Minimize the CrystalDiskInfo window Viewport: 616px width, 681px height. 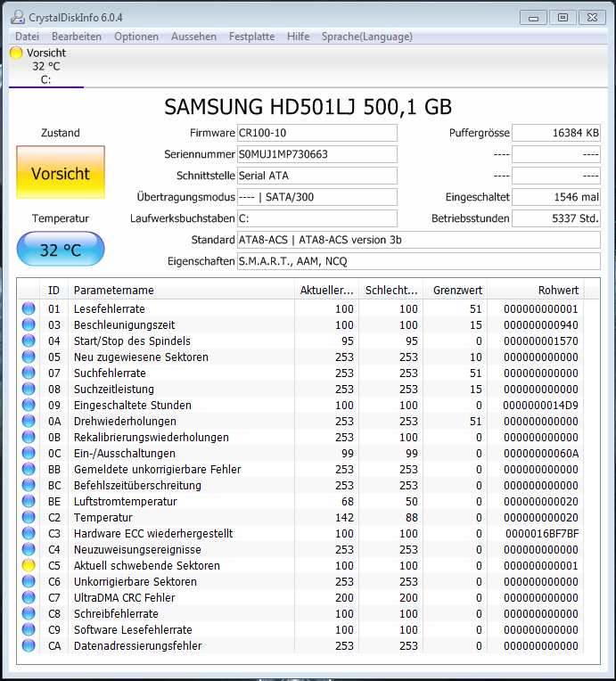coord(533,18)
